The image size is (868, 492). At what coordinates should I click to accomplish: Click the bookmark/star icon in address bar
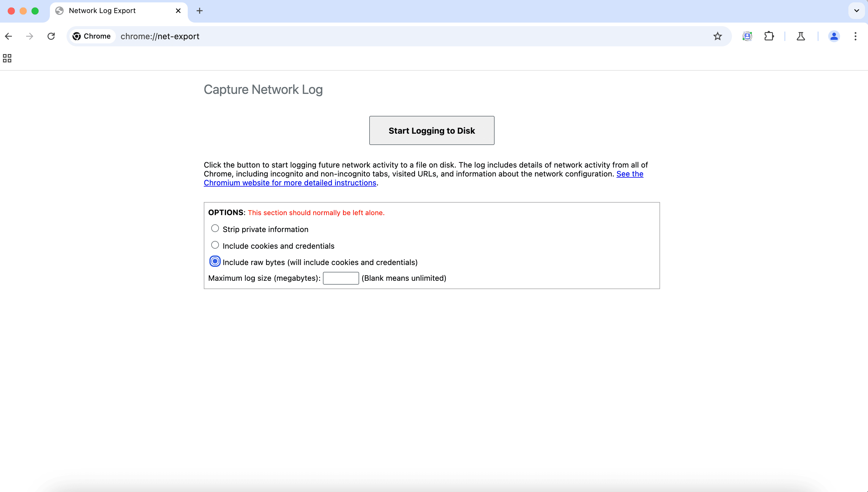(717, 36)
